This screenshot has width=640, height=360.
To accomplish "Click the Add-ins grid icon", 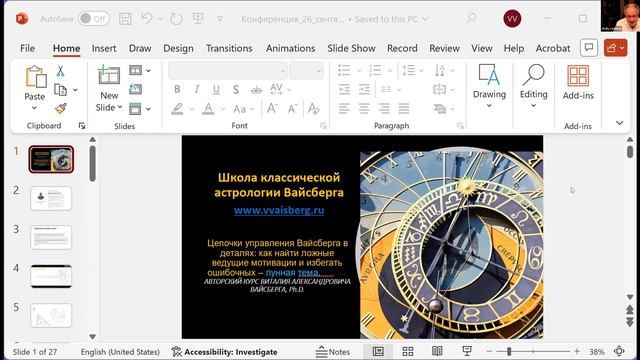I will pos(578,76).
